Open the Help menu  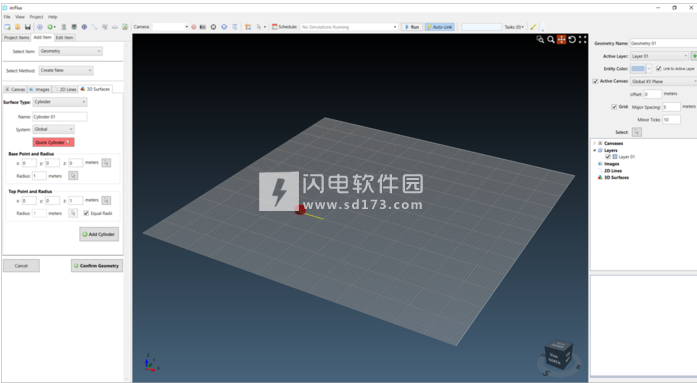(x=52, y=17)
